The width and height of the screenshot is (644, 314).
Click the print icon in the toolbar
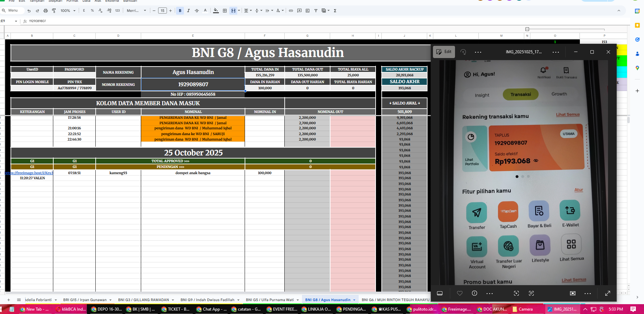click(x=45, y=11)
